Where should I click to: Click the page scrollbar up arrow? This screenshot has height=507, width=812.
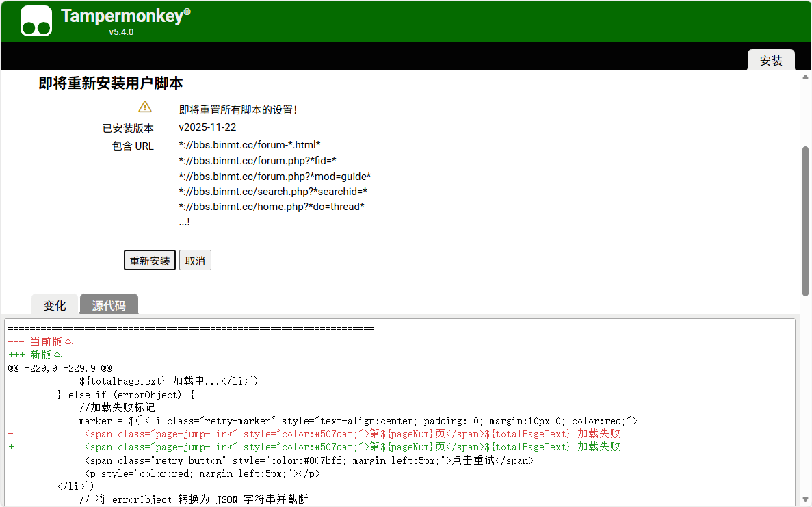(805, 77)
